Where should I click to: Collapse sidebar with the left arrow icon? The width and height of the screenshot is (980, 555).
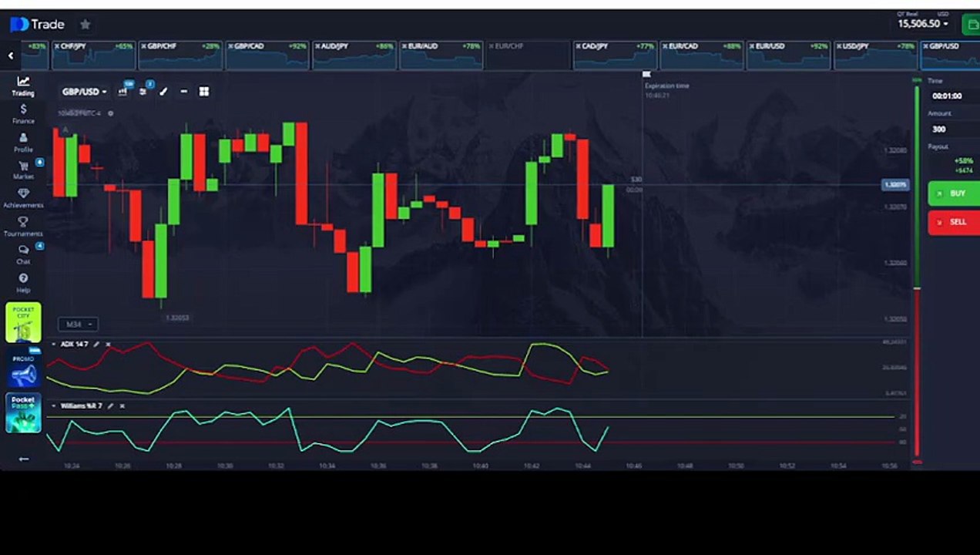point(23,459)
